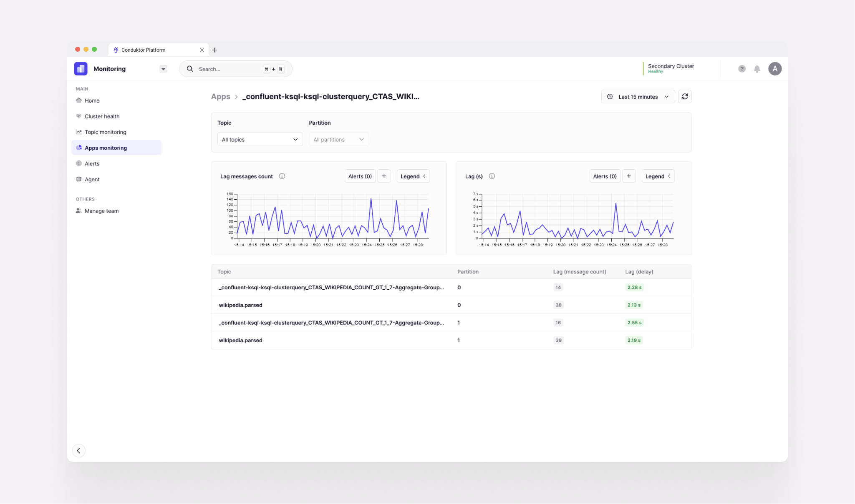Click the Lag (delay) column header
Image resolution: width=855 pixels, height=504 pixels.
click(x=639, y=272)
